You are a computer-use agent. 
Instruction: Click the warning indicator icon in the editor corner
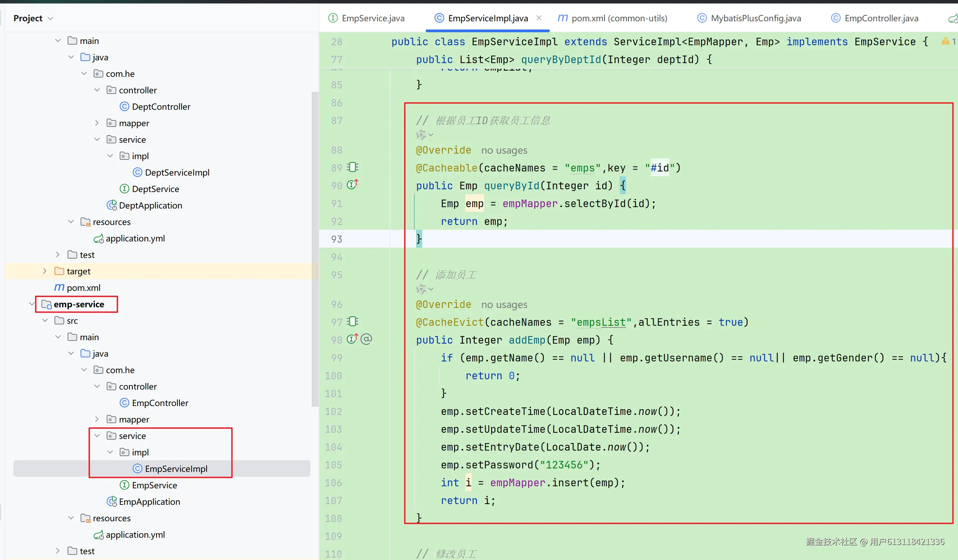coord(945,41)
